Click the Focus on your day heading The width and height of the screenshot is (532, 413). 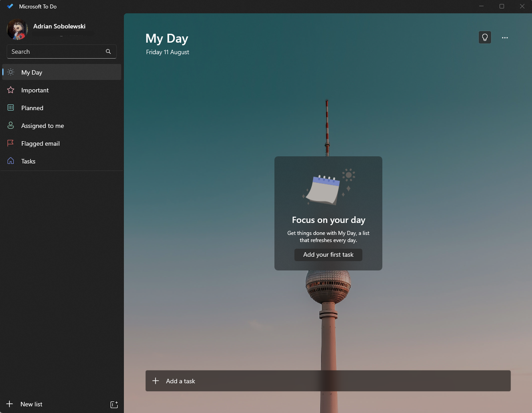(329, 220)
